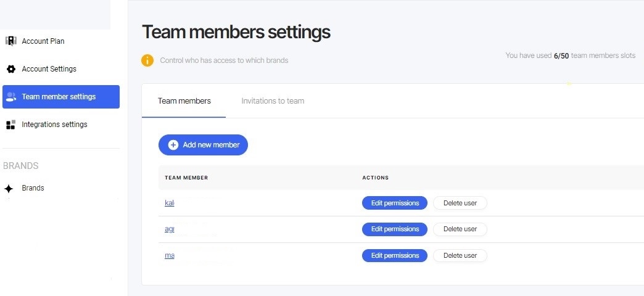This screenshot has width=644, height=296.
Task: Click the BRANDS section label
Action: (20, 166)
